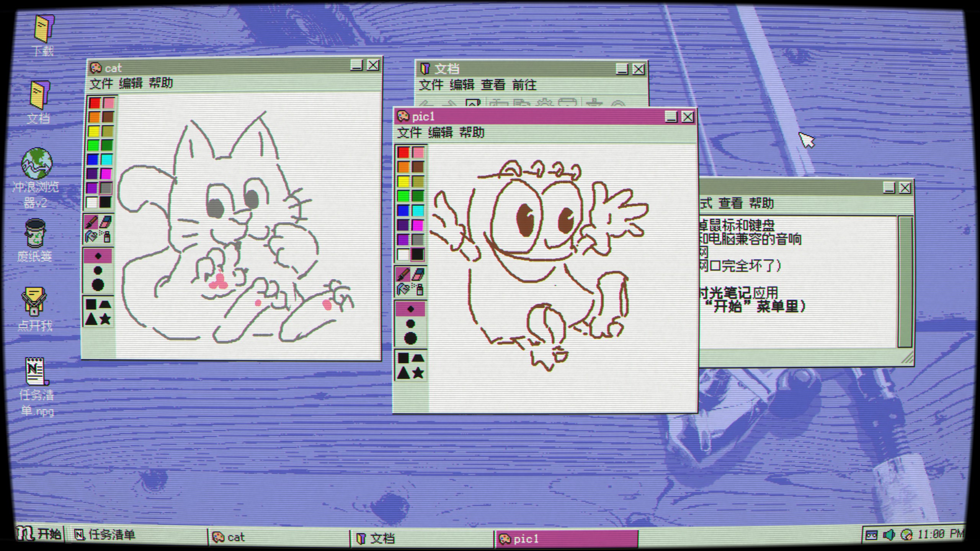Open the 查看 menu in the notepad window
This screenshot has width=980, height=551.
[x=730, y=203]
